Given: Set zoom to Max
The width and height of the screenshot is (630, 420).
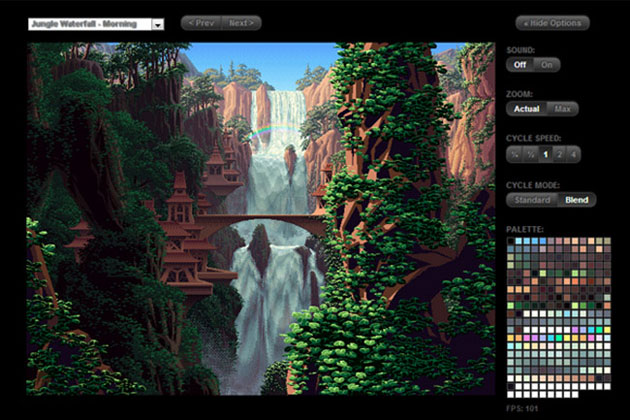Looking at the screenshot, I should coord(562,109).
